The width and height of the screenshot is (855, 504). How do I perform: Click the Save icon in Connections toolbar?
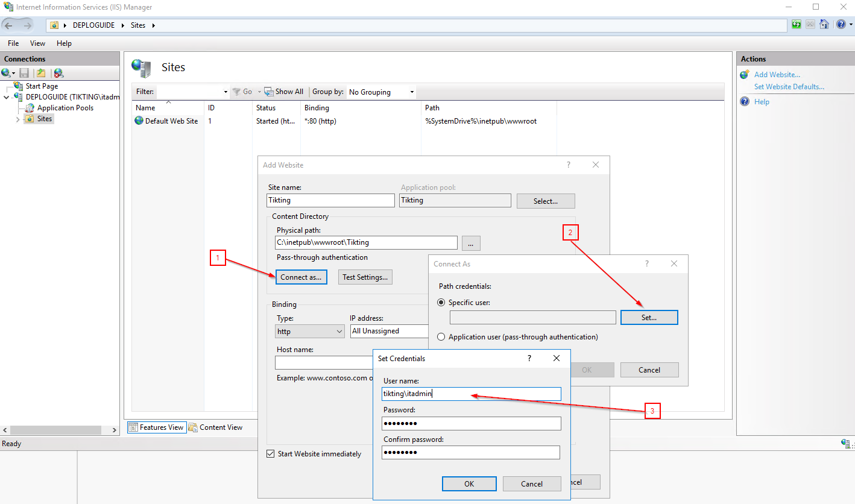tap(24, 73)
